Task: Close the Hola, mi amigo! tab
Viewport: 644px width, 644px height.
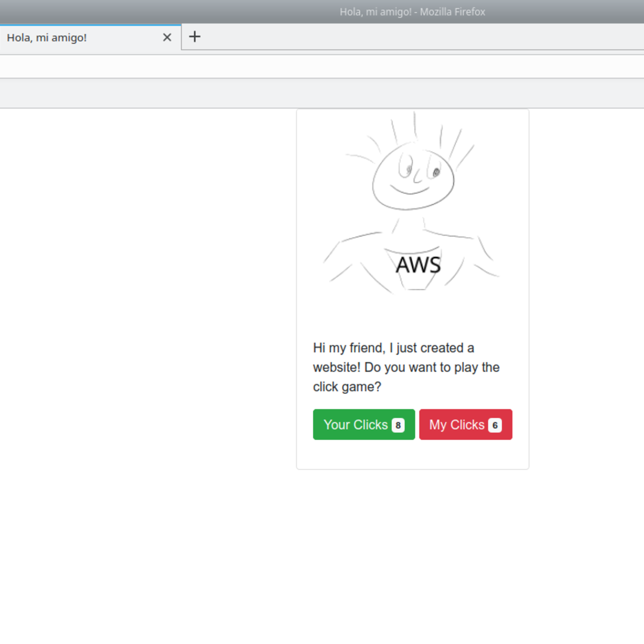Action: [x=167, y=38]
